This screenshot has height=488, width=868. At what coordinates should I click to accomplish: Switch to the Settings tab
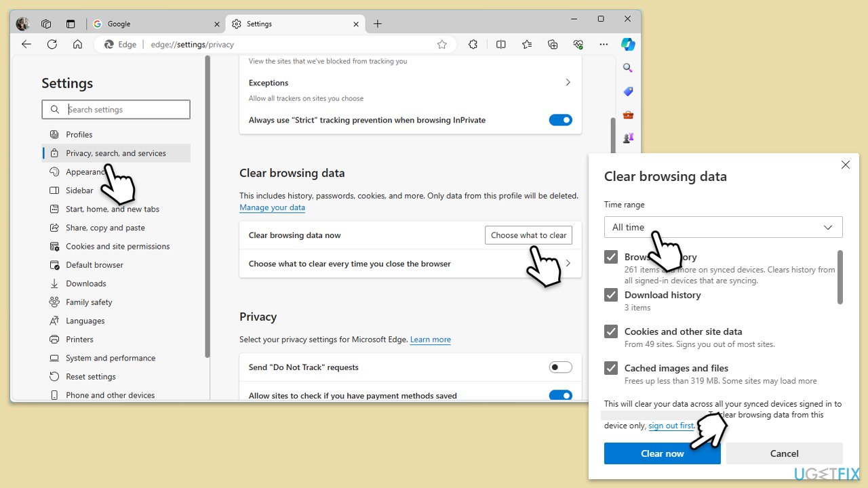pyautogui.click(x=296, y=24)
